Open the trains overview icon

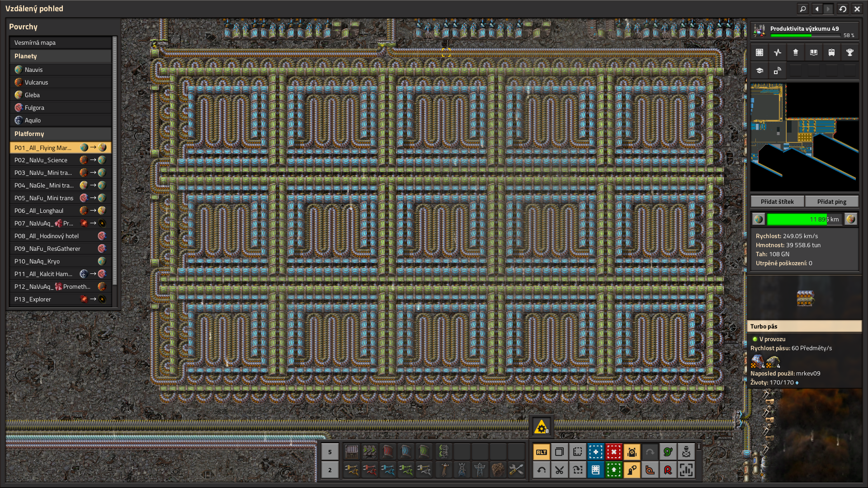[x=831, y=52]
